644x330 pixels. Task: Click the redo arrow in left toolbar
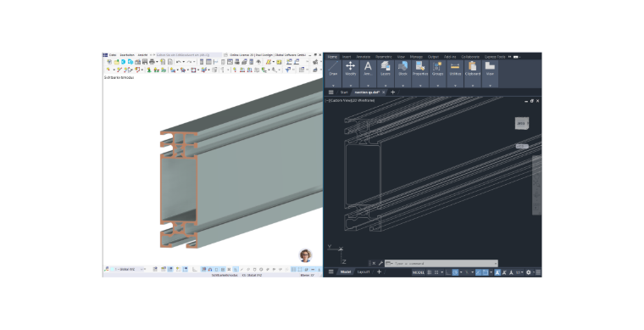point(189,62)
